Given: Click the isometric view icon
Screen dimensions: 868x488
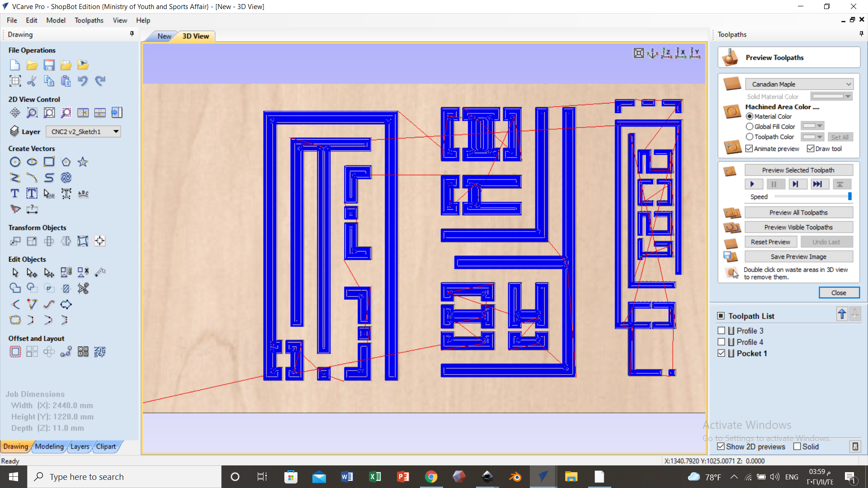Looking at the screenshot, I should coord(652,53).
